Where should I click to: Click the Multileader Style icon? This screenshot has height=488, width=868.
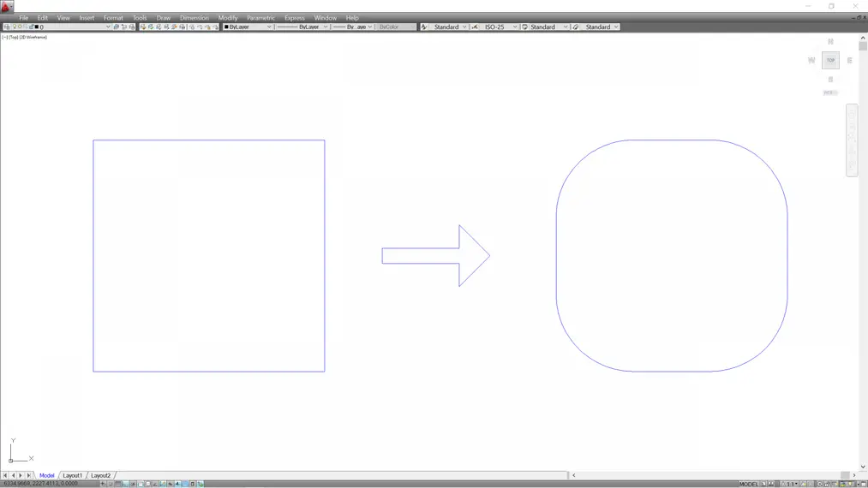pyautogui.click(x=576, y=27)
